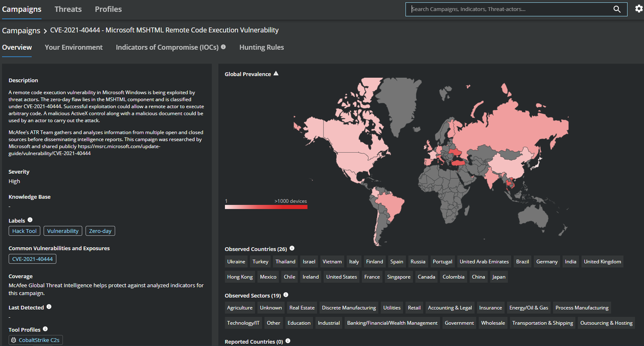Select the Overview tab
This screenshot has width=644, height=346.
point(17,47)
